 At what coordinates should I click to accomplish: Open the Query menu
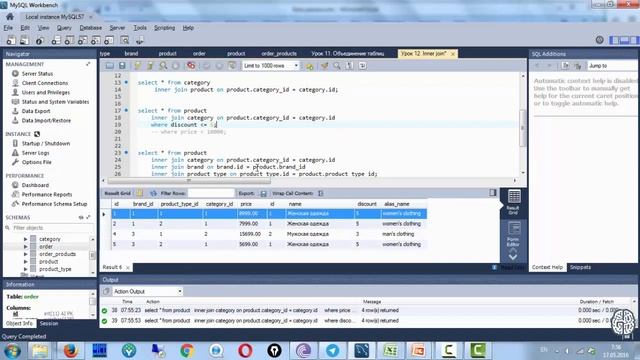64,28
